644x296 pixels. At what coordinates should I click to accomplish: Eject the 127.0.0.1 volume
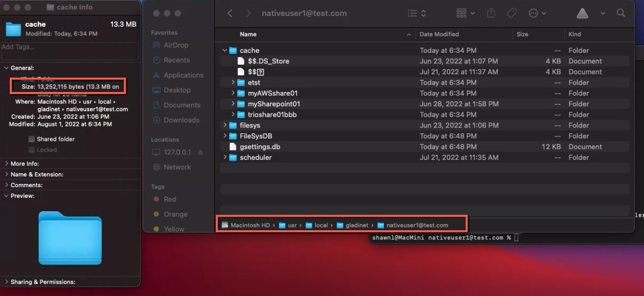[x=200, y=153]
